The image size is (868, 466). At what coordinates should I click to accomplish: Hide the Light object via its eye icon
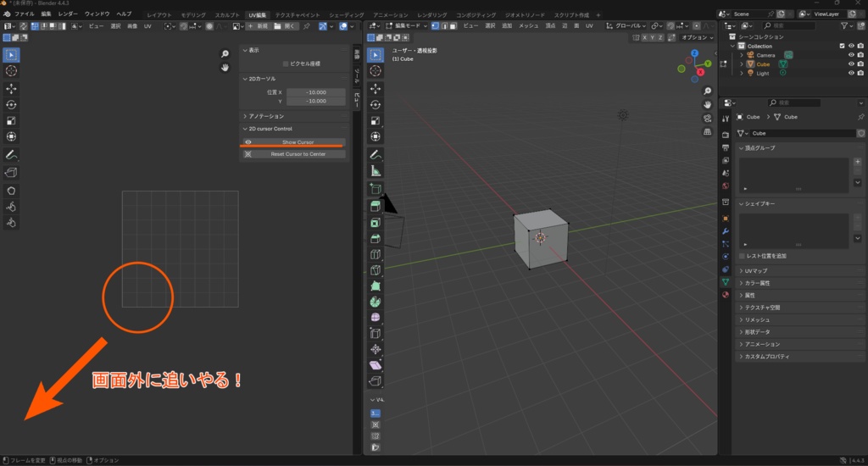(851, 73)
